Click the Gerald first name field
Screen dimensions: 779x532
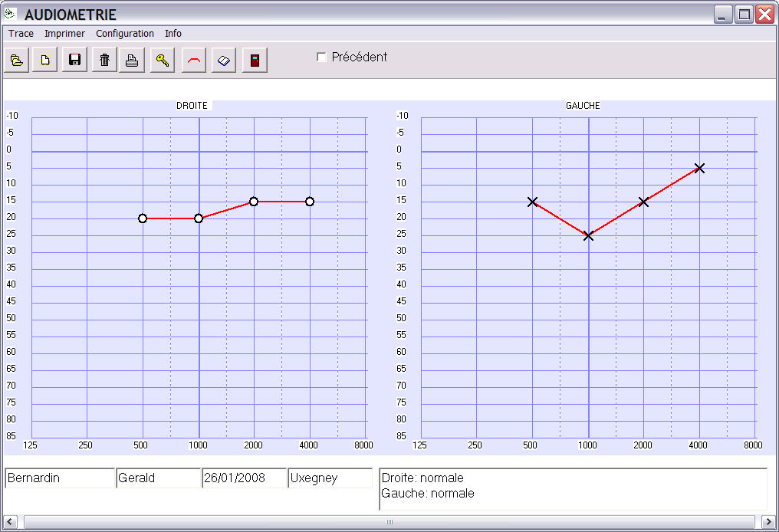[x=158, y=478]
